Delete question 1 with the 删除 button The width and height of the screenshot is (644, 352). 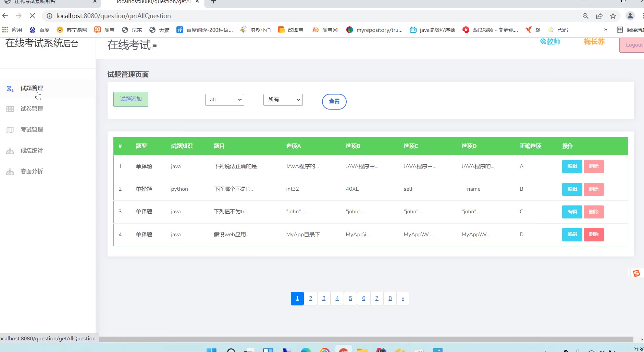pos(594,166)
